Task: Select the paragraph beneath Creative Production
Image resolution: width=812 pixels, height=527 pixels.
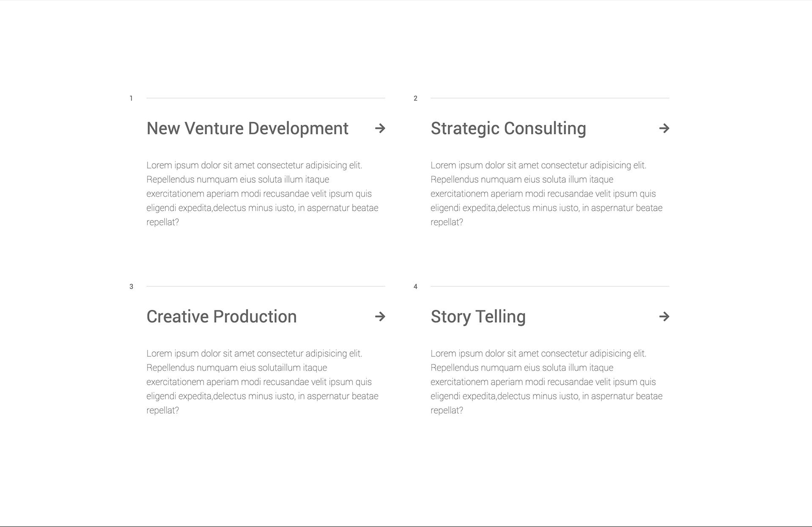Action: (x=263, y=382)
